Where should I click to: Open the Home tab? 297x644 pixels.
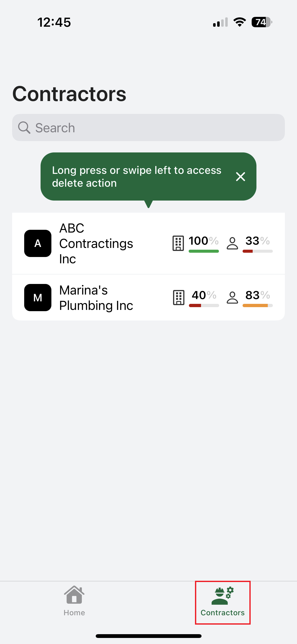[x=74, y=601]
